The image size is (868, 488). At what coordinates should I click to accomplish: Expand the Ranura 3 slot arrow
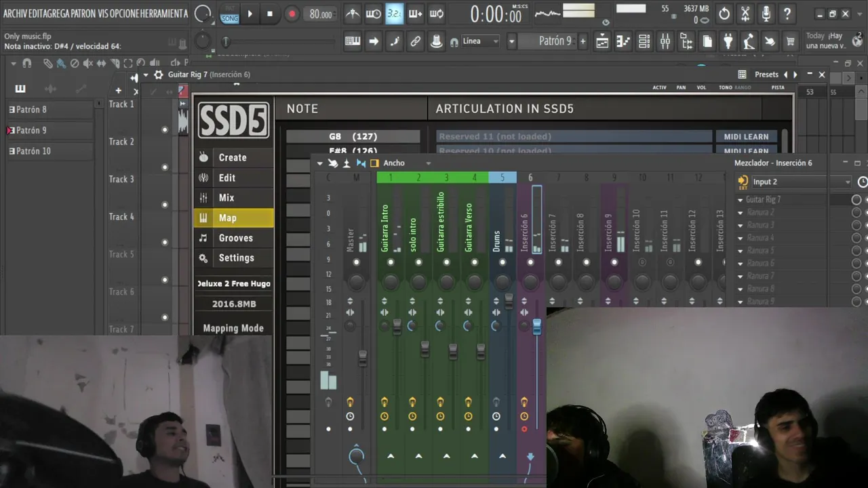pyautogui.click(x=741, y=225)
